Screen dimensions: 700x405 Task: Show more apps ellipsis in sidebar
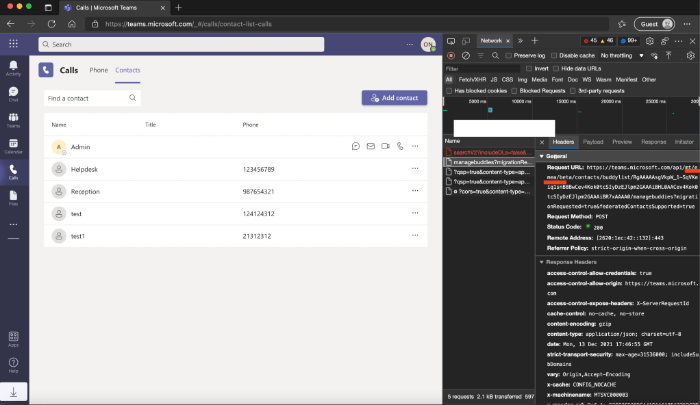(13, 224)
